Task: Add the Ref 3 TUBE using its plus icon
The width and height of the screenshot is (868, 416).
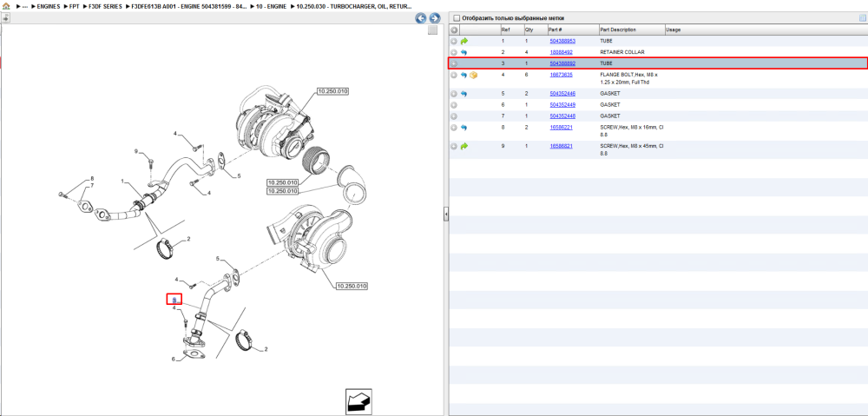Action: coord(454,63)
